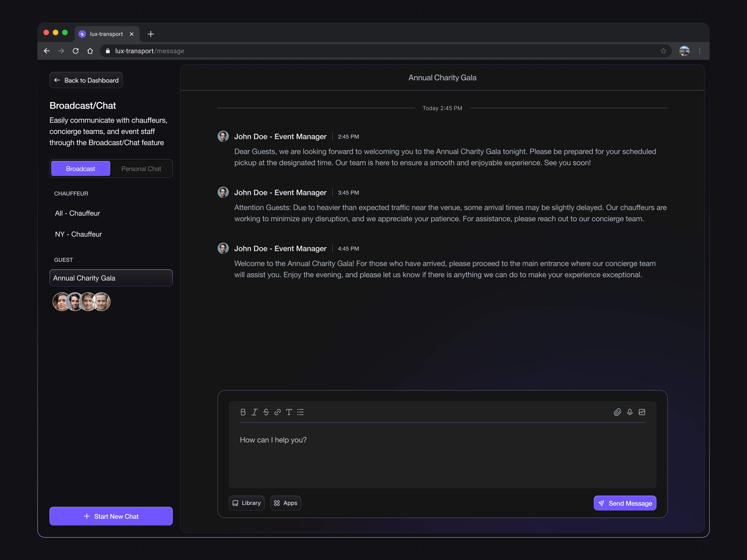747x560 pixels.
Task: Open the Library panel
Action: (247, 503)
